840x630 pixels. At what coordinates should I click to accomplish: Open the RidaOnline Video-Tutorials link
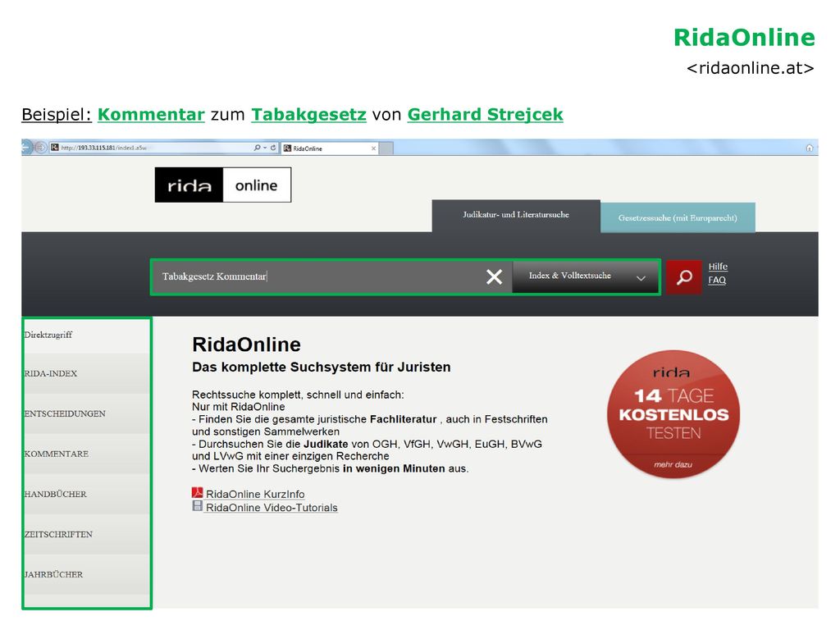tap(272, 507)
